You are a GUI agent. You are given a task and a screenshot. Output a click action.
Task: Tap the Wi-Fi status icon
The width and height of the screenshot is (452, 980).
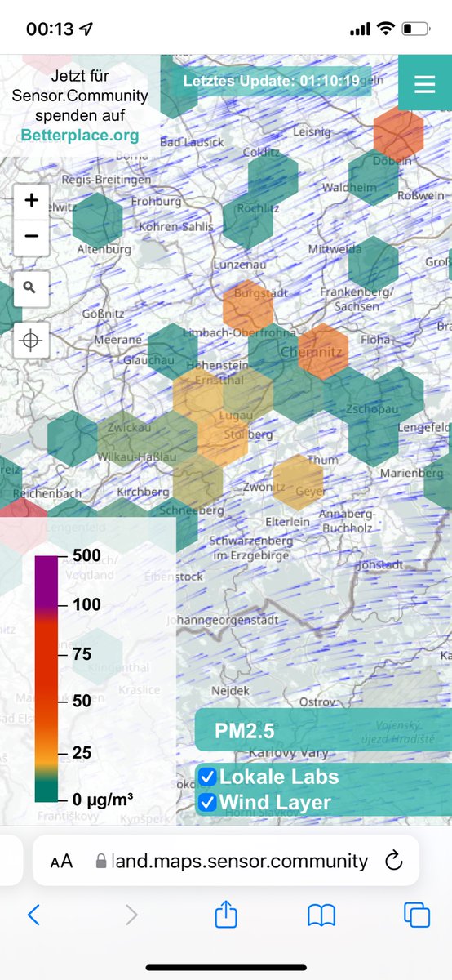pos(385,29)
